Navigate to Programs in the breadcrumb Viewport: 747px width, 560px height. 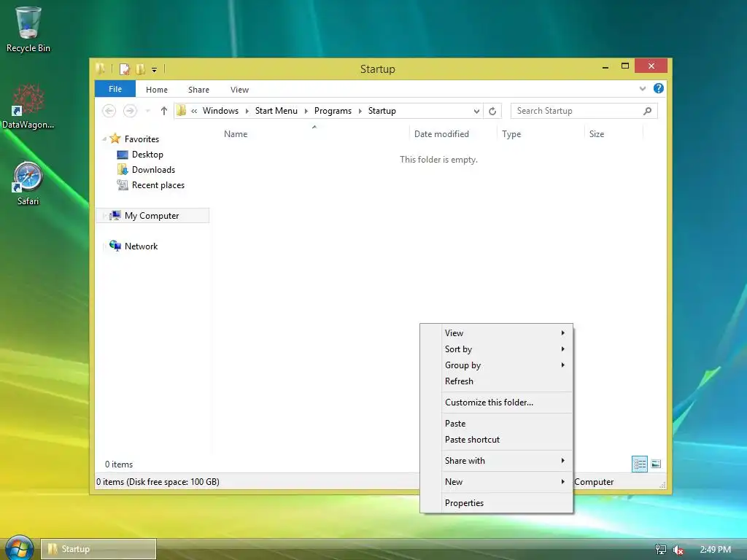333,111
